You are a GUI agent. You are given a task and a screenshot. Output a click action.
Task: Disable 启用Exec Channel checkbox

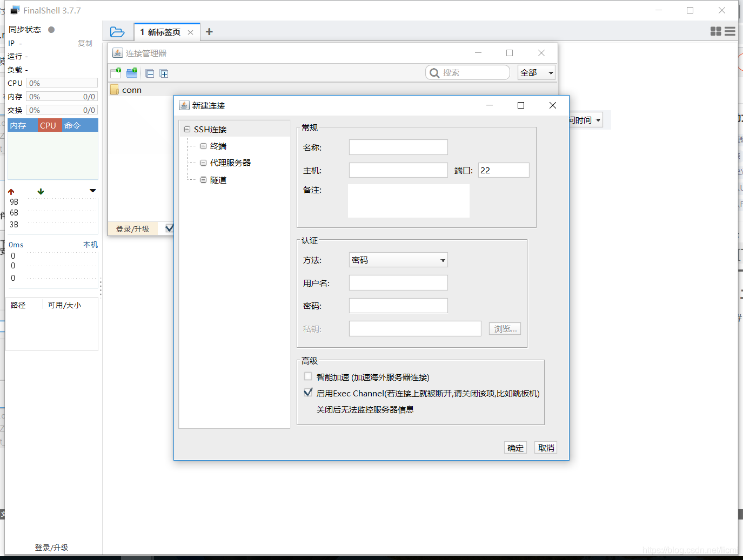(308, 393)
